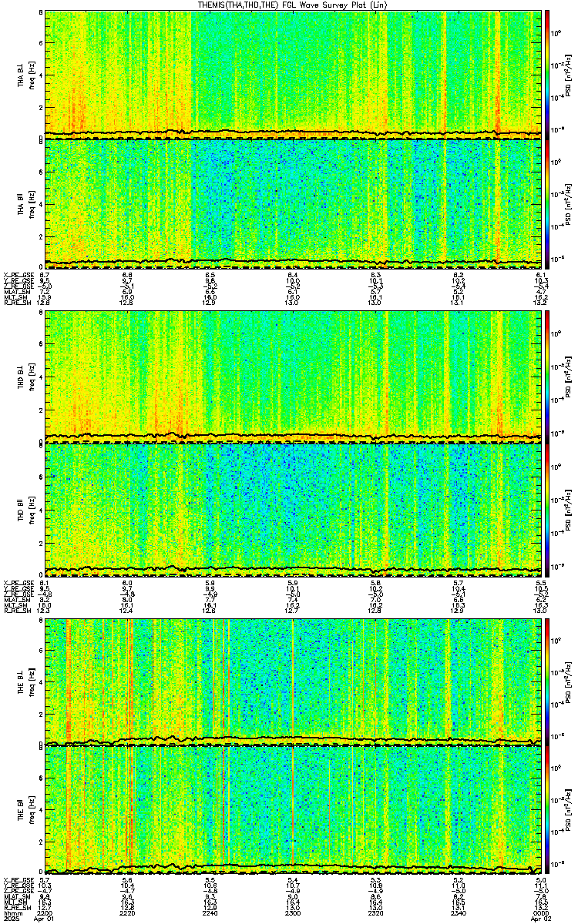Click the color bar beside THD B-parallel panel

(547, 509)
